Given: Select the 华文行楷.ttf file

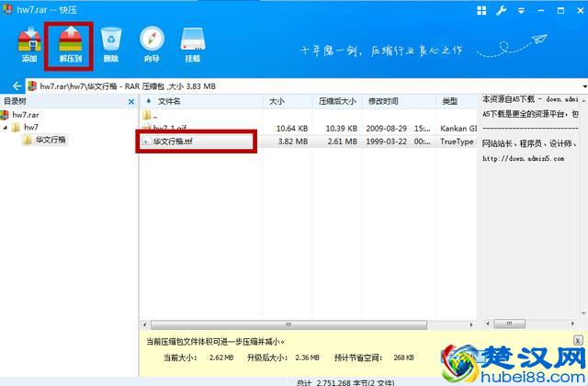Looking at the screenshot, I should point(173,142).
